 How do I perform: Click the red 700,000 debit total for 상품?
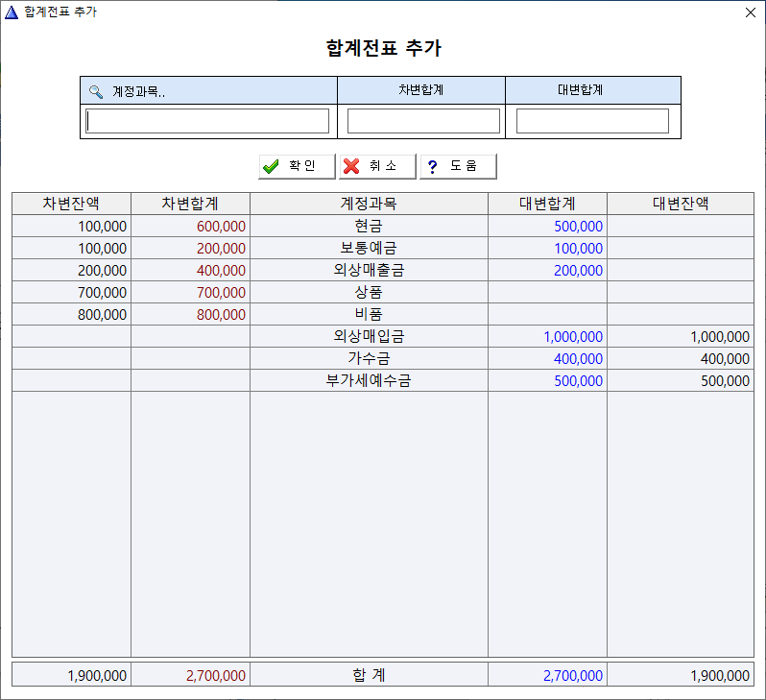click(222, 292)
